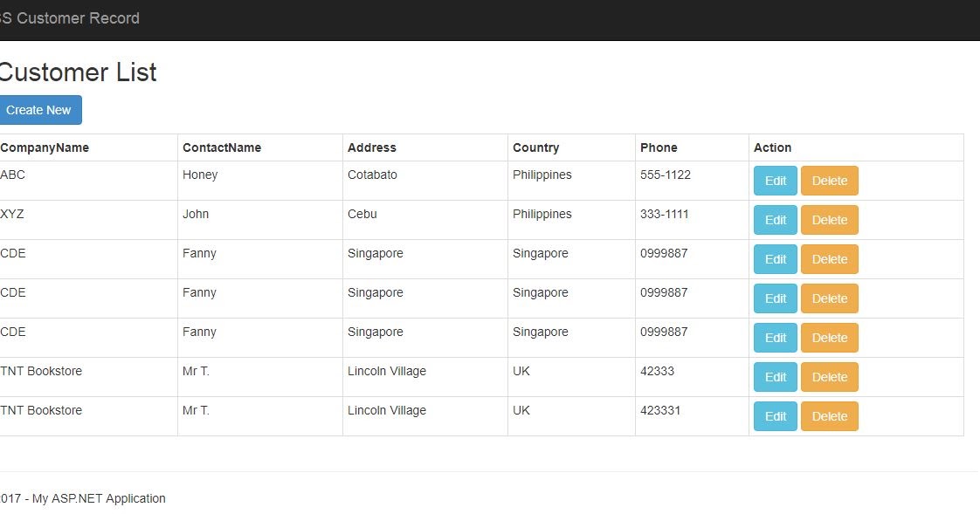Delete the first TNT Bookstore record

[x=829, y=377]
